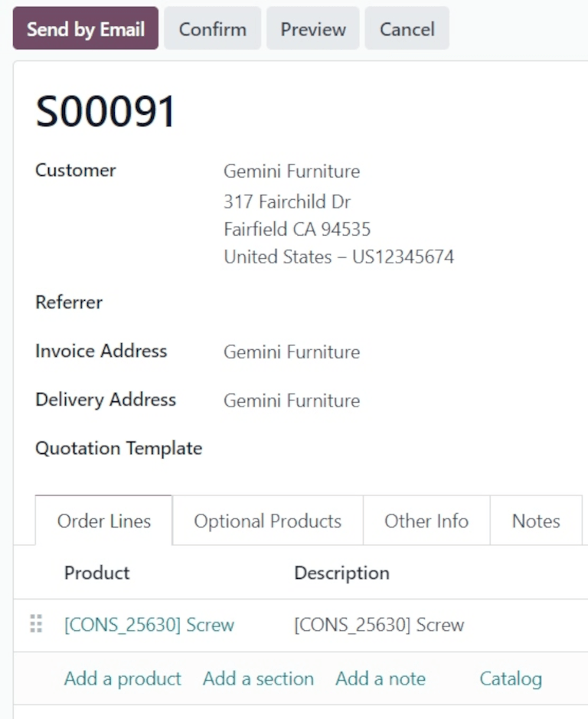588x719 pixels.
Task: View the Notes tab
Action: (536, 521)
